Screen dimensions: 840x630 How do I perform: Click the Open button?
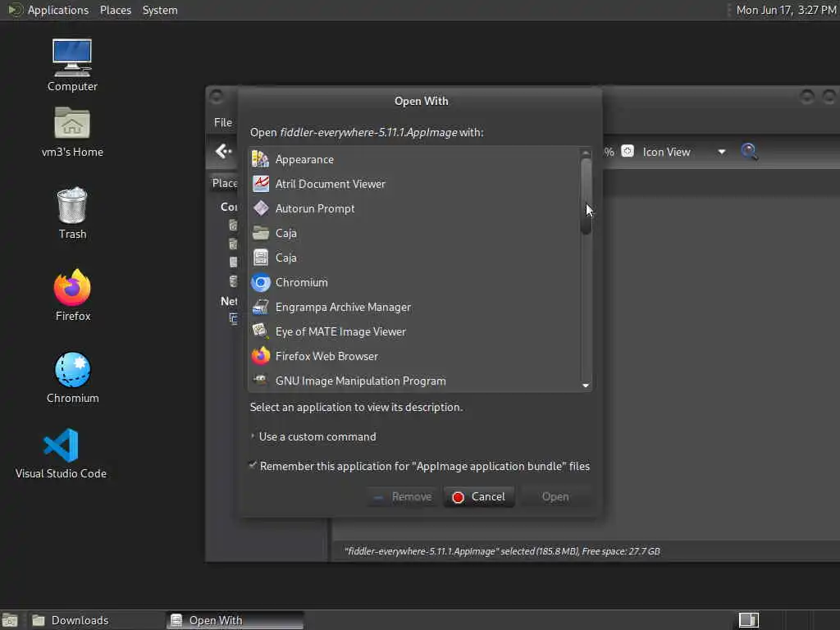click(555, 496)
